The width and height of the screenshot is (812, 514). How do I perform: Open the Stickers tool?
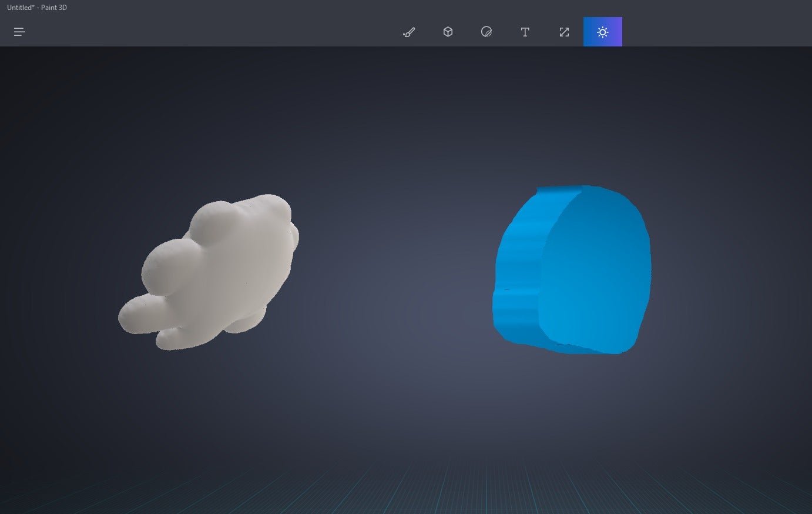pos(486,32)
